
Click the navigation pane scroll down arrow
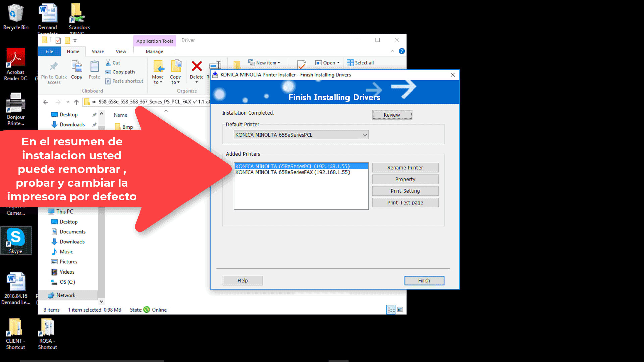[102, 302]
